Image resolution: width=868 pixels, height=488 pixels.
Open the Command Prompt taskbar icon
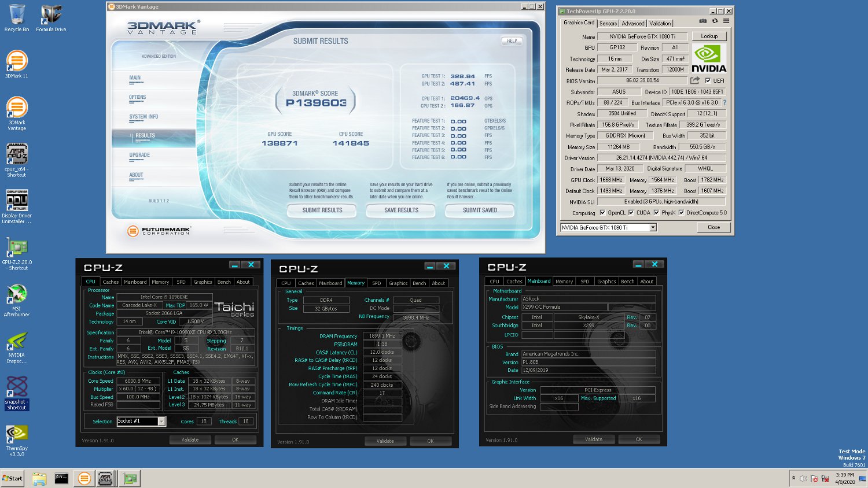tap(61, 478)
